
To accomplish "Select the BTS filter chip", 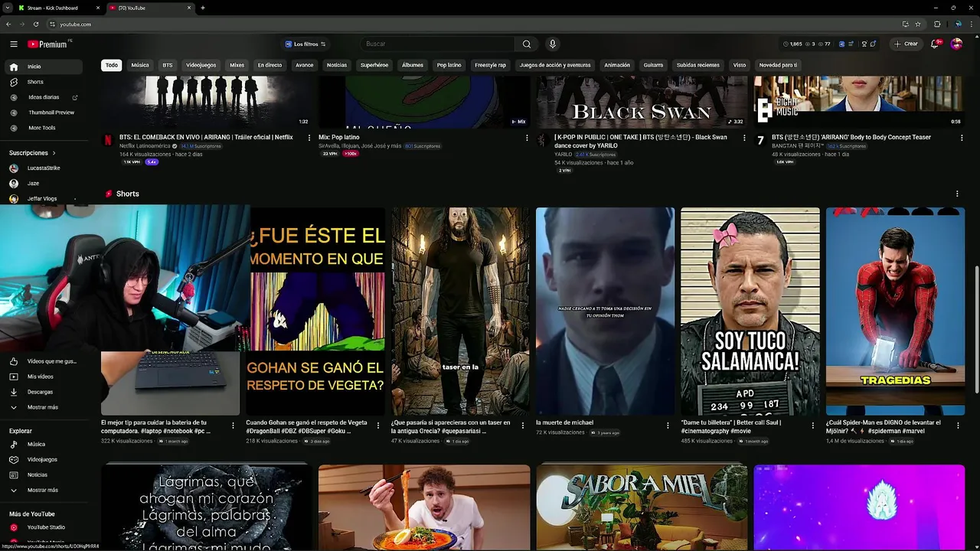I will pyautogui.click(x=168, y=65).
